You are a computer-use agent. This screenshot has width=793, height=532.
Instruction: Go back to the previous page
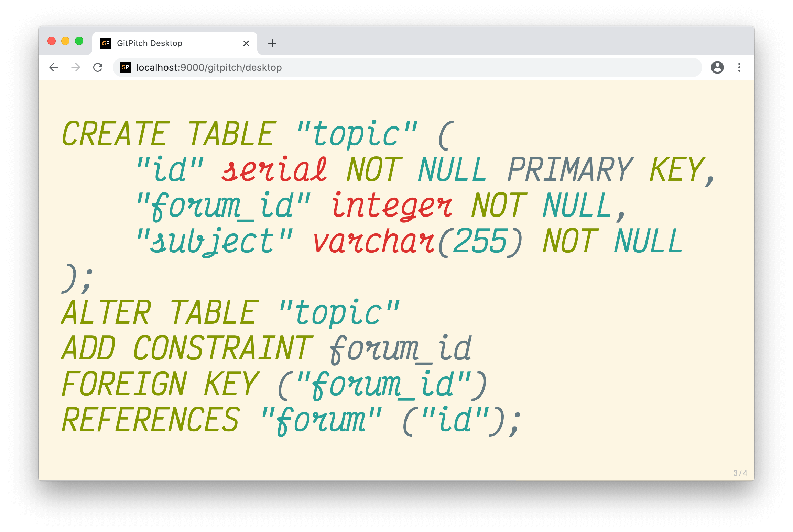click(54, 67)
